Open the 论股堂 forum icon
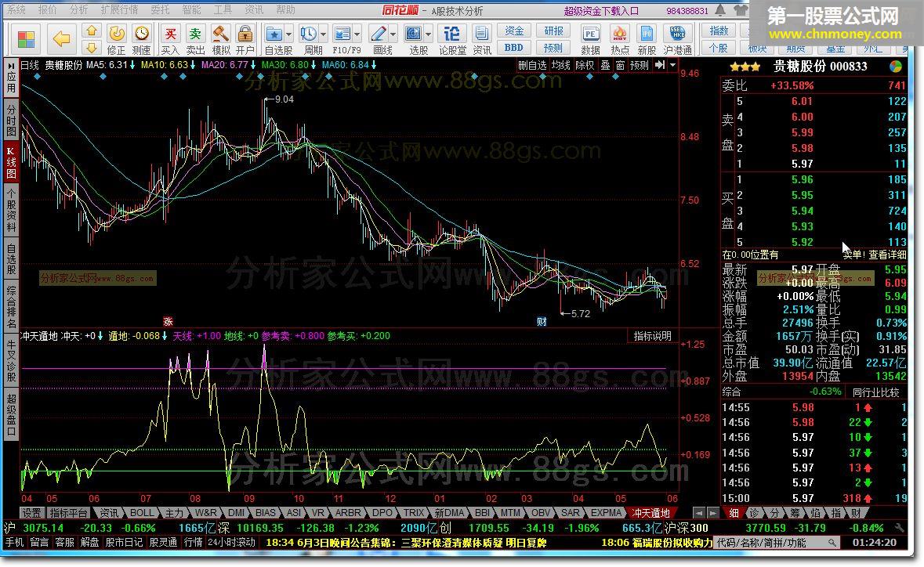The height and width of the screenshot is (567, 924). tap(452, 34)
